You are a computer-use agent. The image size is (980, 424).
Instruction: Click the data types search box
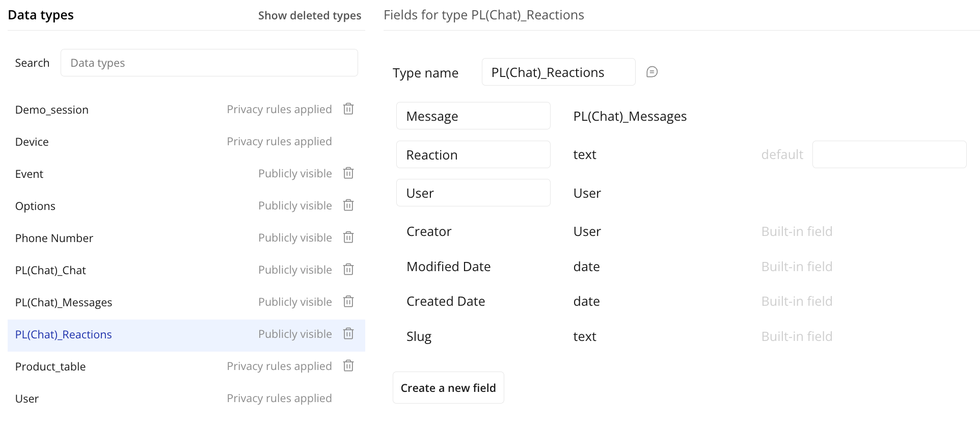pyautogui.click(x=209, y=63)
